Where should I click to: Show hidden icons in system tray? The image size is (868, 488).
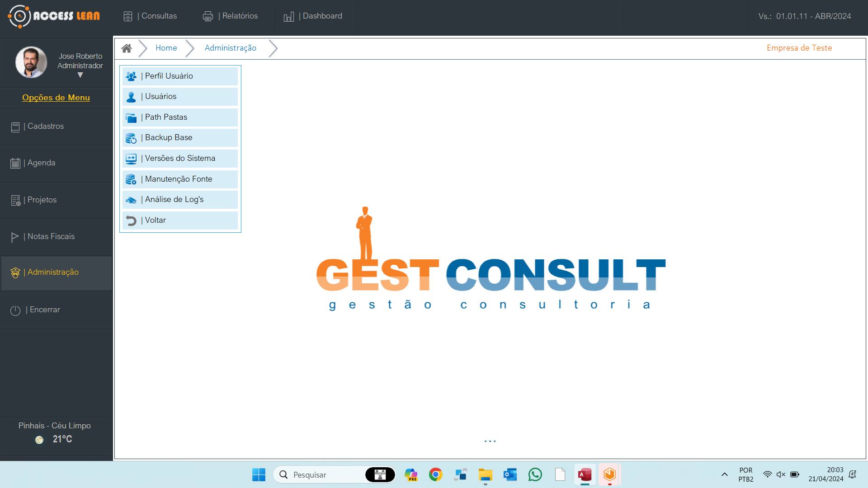pyautogui.click(x=724, y=474)
